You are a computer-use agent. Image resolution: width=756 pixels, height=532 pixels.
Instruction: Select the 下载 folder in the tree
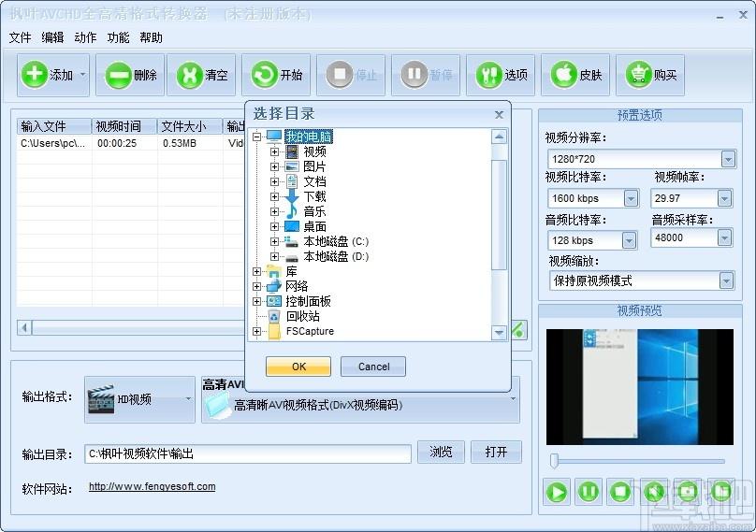click(x=314, y=196)
